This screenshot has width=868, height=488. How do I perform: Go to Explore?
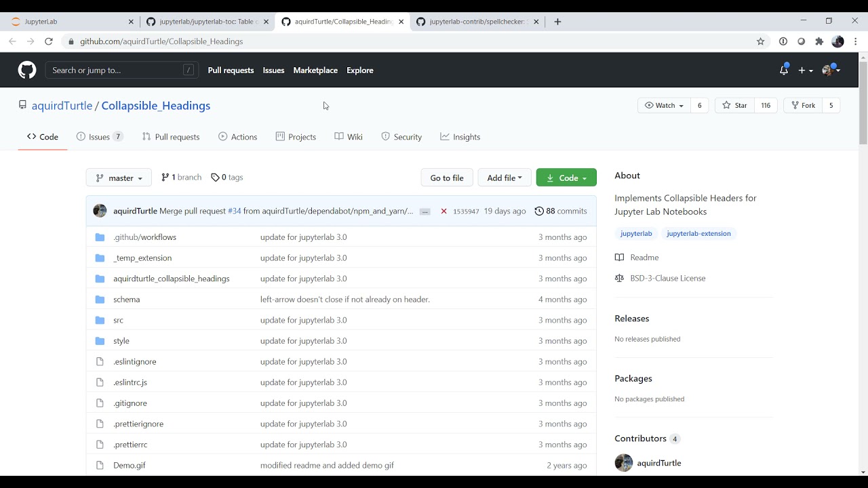[360, 70]
